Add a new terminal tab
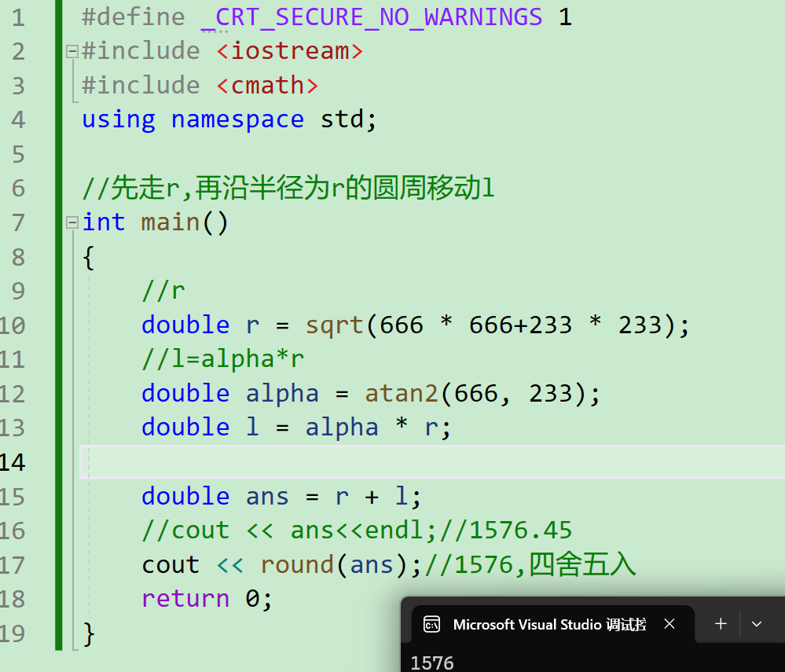This screenshot has width=785, height=672. pos(721,624)
